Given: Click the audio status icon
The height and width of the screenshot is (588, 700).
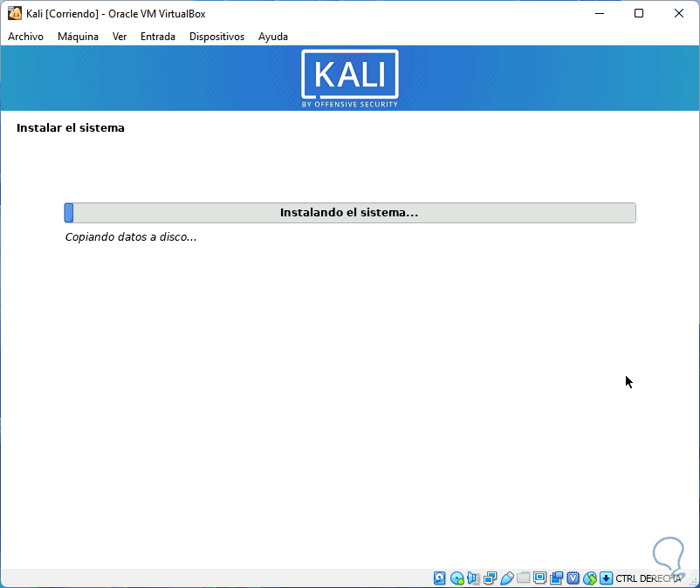Looking at the screenshot, I should coord(473,578).
